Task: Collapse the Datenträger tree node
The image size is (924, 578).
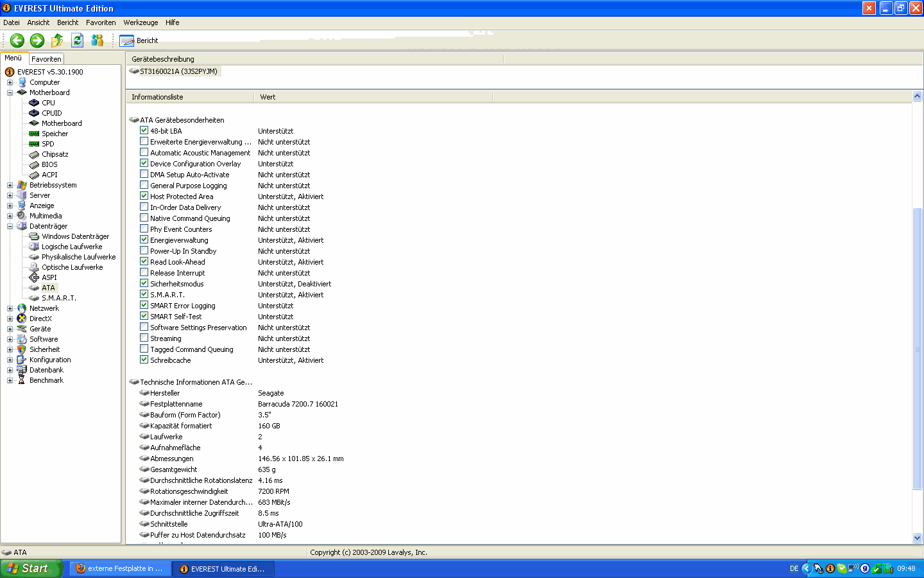Action: coord(10,226)
